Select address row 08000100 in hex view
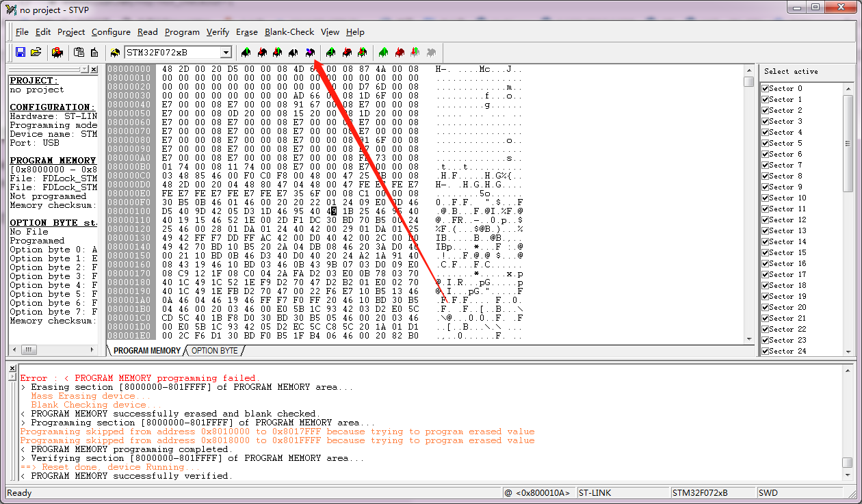Image resolution: width=862 pixels, height=504 pixels. tap(129, 211)
